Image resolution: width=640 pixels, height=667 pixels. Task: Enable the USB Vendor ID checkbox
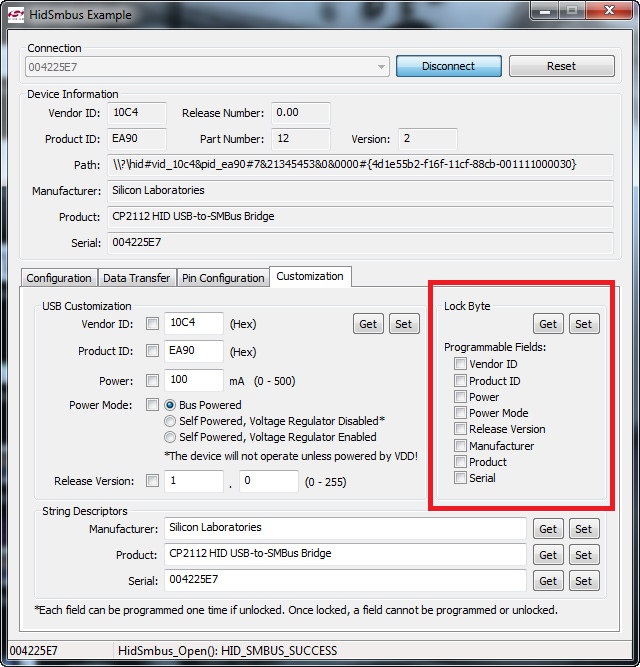pos(152,324)
